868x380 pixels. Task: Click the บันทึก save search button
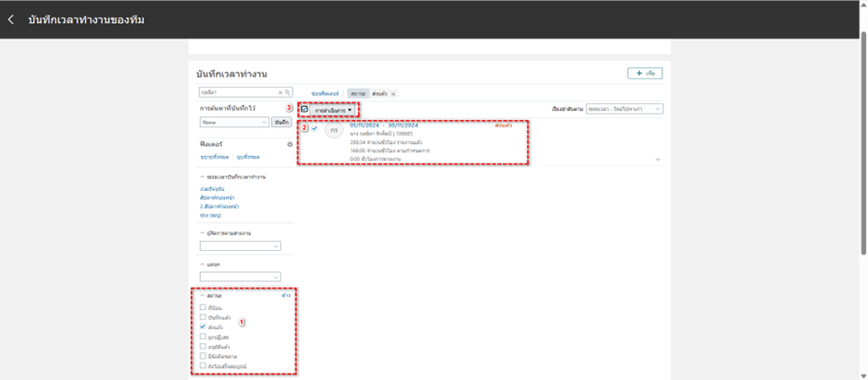[x=281, y=122]
